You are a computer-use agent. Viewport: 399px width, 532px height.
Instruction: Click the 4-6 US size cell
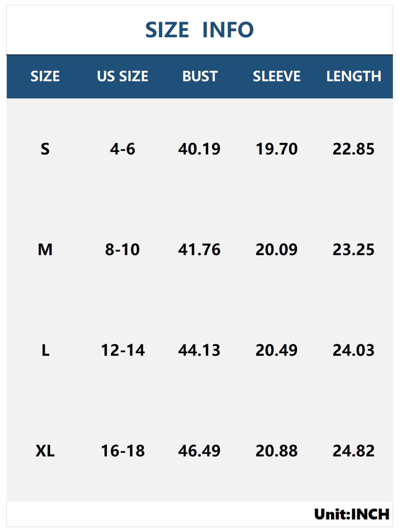[x=123, y=149]
